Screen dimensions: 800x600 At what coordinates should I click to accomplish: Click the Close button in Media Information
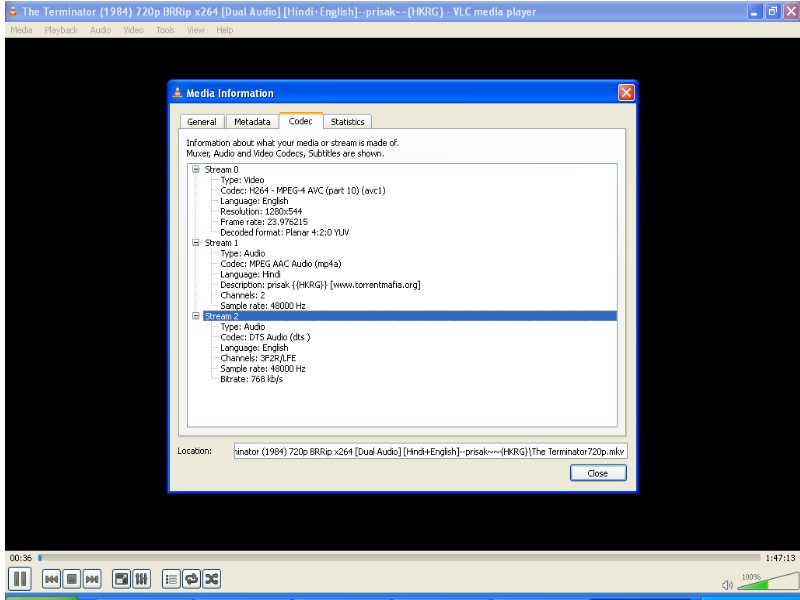coord(598,473)
